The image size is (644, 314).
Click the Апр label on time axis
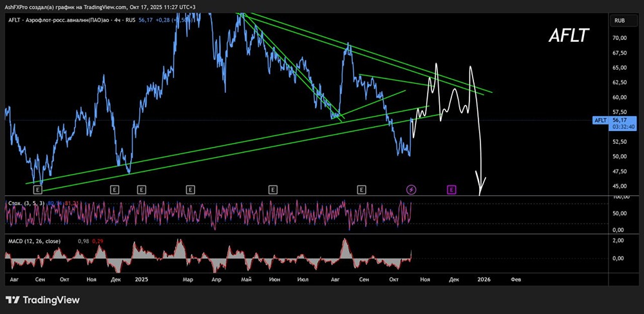click(216, 279)
